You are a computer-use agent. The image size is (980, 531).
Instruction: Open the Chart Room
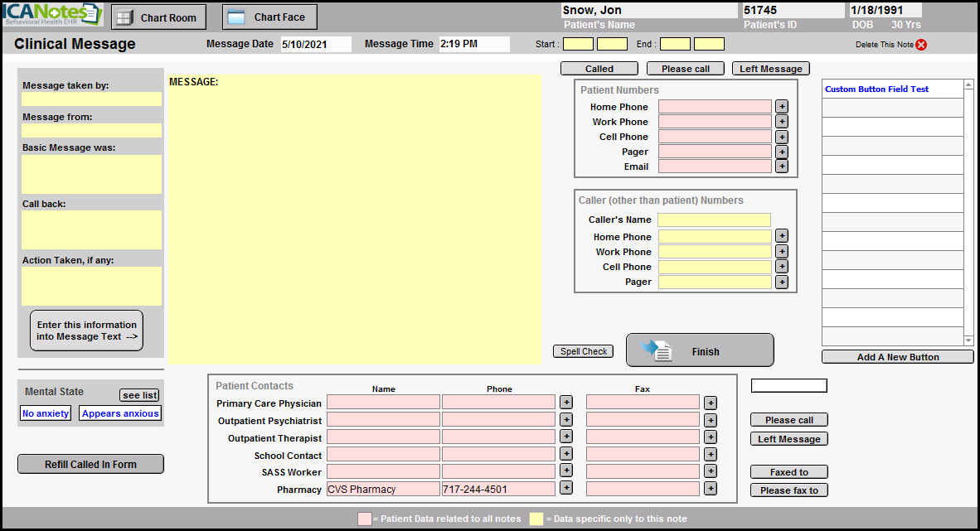(x=158, y=17)
